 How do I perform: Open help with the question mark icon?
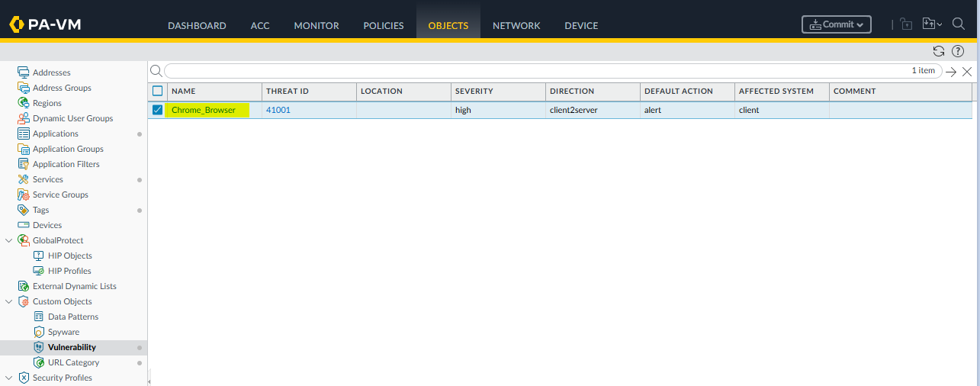[x=958, y=51]
